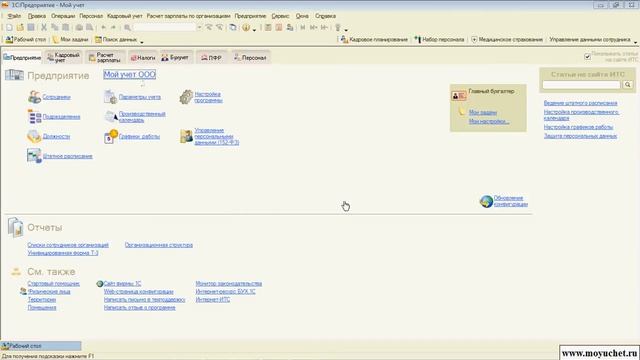The width and height of the screenshot is (640, 360).
Task: Click the Сотрудники employees icon
Action: click(x=34, y=97)
